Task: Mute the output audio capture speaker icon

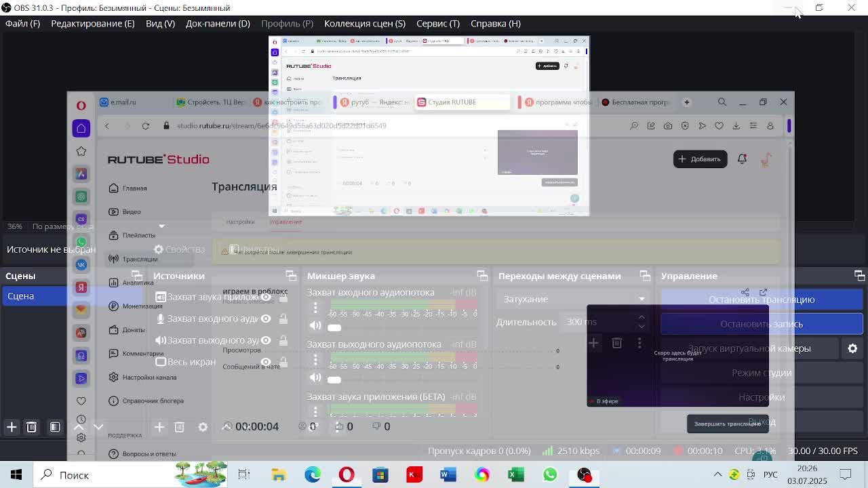Action: tap(315, 378)
